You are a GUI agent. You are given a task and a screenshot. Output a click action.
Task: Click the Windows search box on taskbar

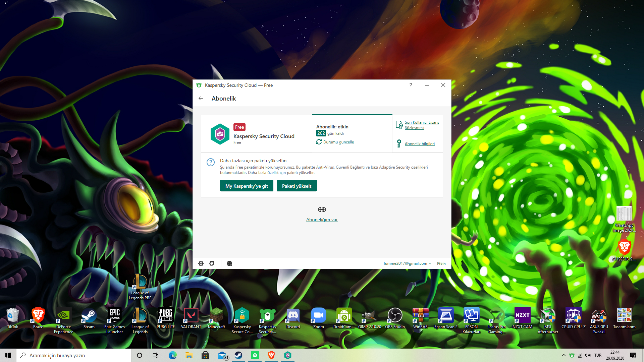coord(74,355)
